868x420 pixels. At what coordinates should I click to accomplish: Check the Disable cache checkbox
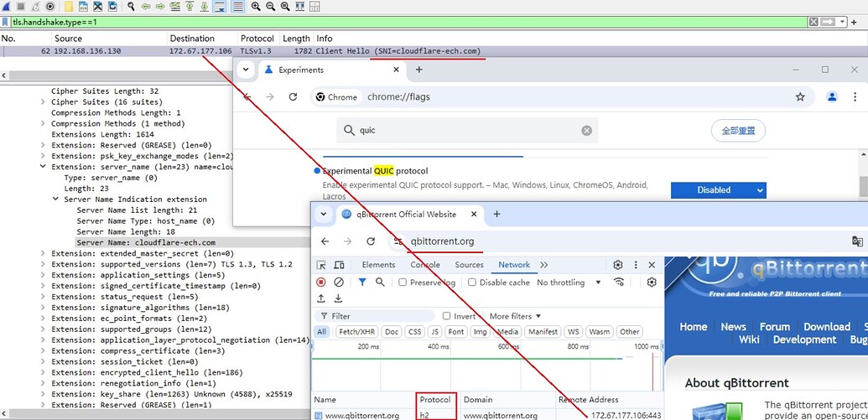point(472,283)
